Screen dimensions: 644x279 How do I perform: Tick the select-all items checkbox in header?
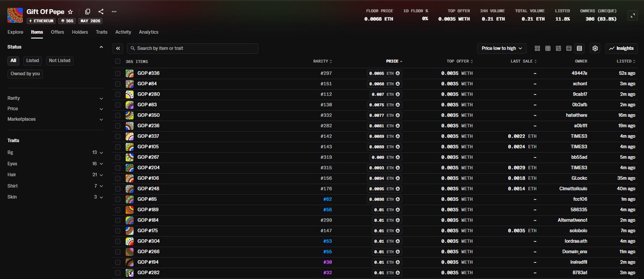(x=118, y=61)
